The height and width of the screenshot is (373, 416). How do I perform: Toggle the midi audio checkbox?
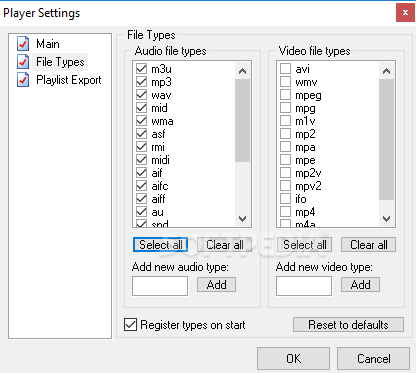[x=142, y=160]
